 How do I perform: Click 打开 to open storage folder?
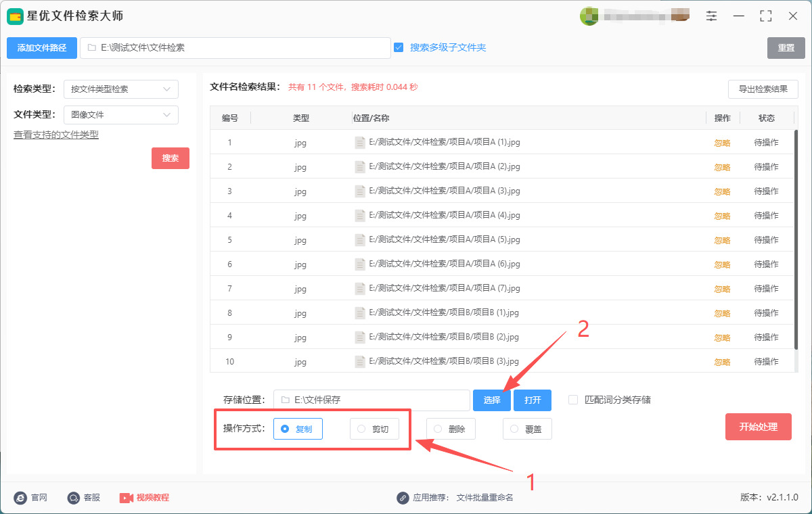[x=533, y=400]
